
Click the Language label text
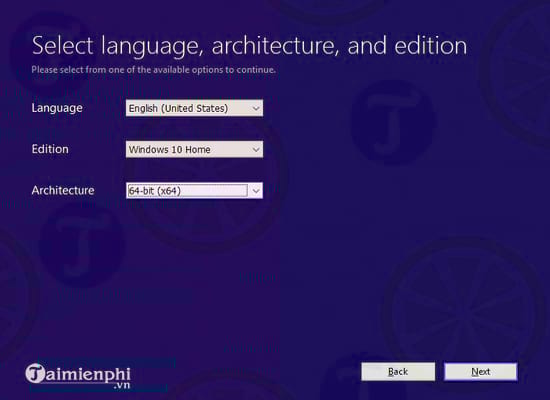pyautogui.click(x=57, y=108)
